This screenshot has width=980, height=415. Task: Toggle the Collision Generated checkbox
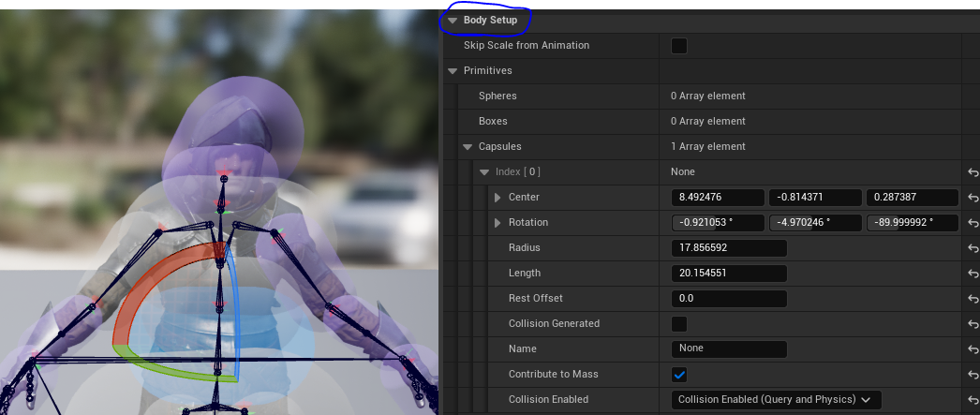(678, 324)
